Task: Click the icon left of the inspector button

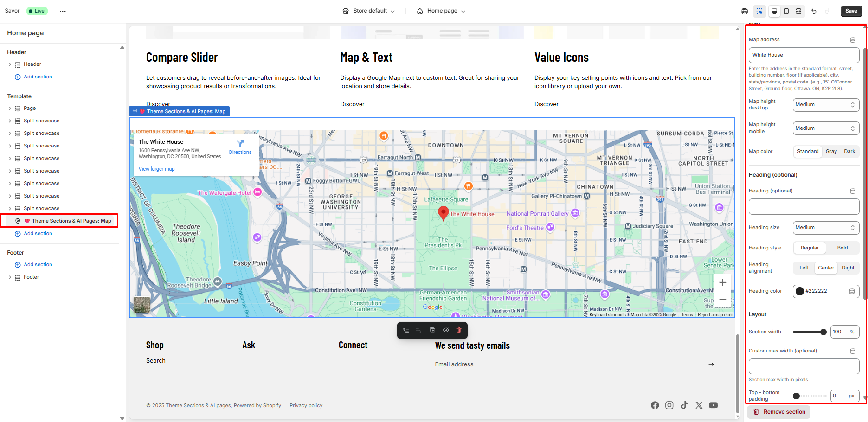Action: (745, 11)
